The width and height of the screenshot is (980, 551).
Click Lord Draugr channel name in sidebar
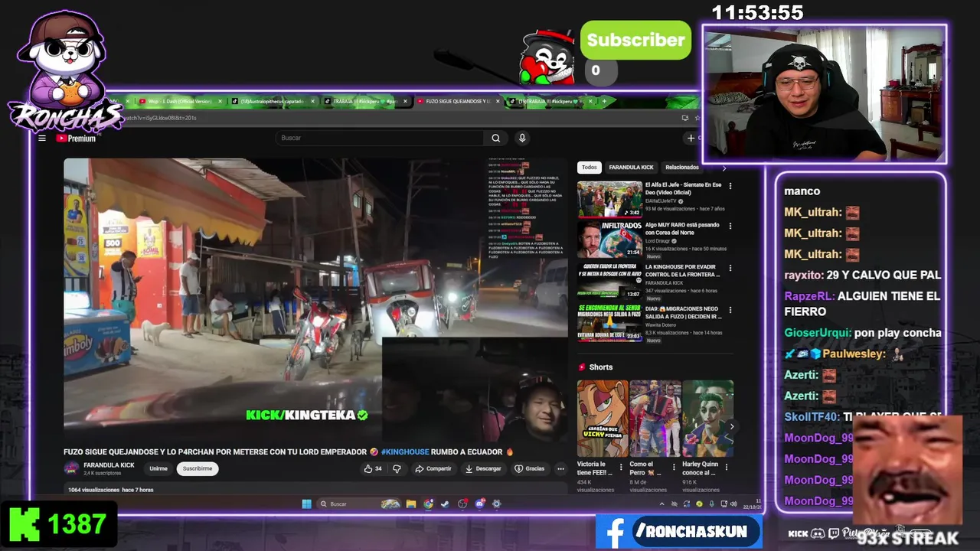658,241
